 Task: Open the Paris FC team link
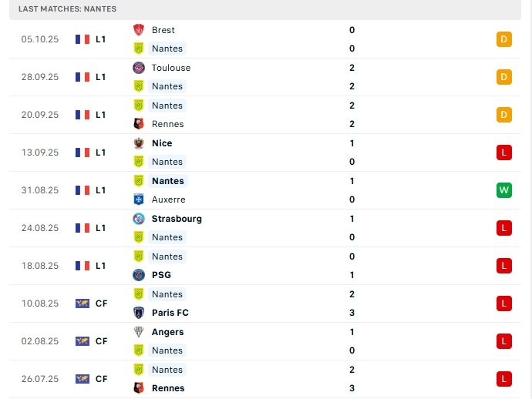tap(170, 313)
